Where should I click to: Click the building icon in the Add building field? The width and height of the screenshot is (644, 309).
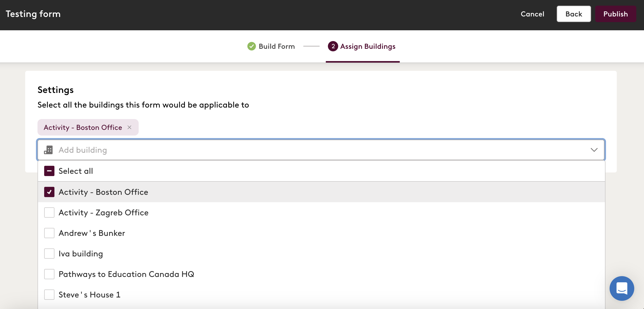click(x=48, y=150)
